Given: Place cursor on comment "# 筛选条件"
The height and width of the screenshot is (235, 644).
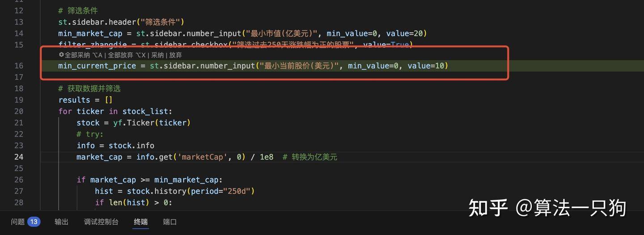Looking at the screenshot, I should pyautogui.click(x=78, y=10).
